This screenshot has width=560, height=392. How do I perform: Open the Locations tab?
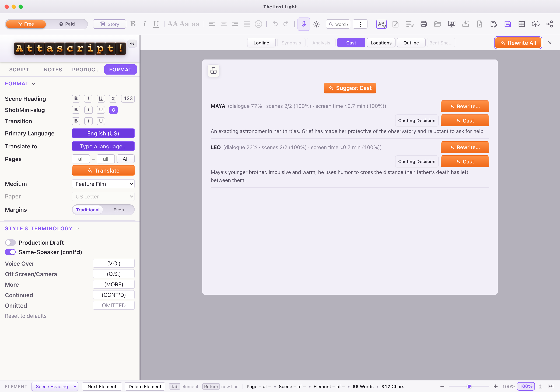tap(381, 43)
